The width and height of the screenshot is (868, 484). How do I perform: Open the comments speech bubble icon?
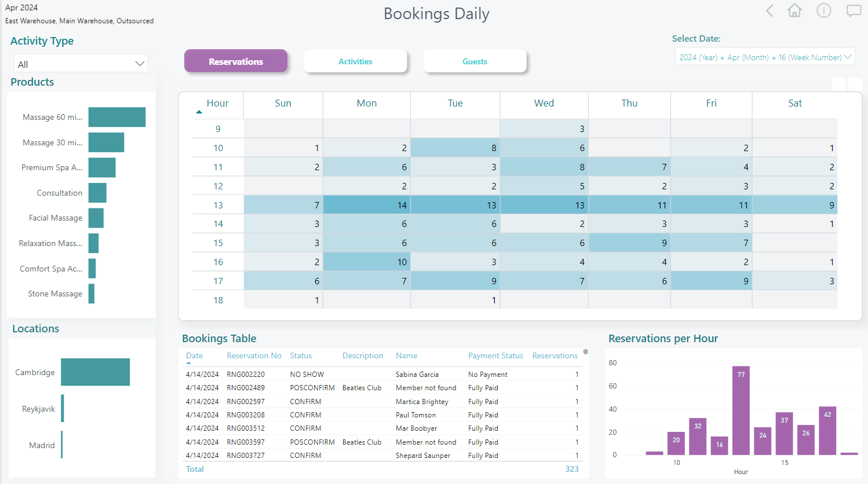coord(854,11)
